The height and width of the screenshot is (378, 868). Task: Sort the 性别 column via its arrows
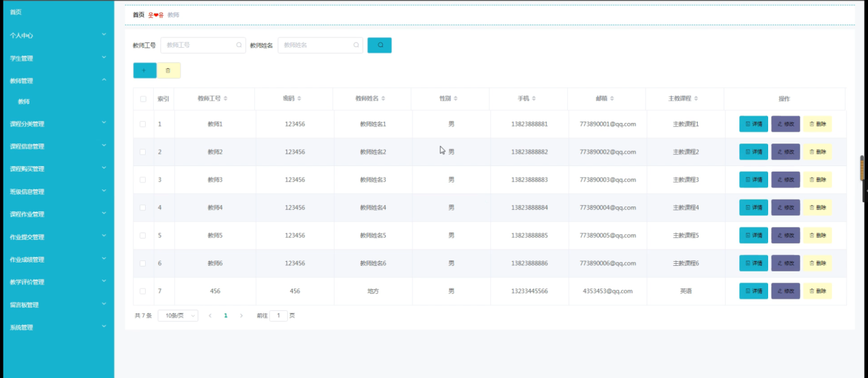click(x=456, y=99)
